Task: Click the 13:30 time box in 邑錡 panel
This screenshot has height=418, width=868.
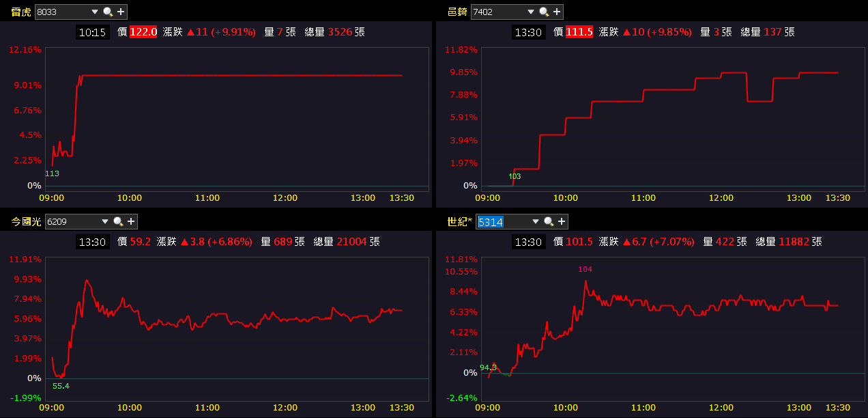Action: click(529, 31)
